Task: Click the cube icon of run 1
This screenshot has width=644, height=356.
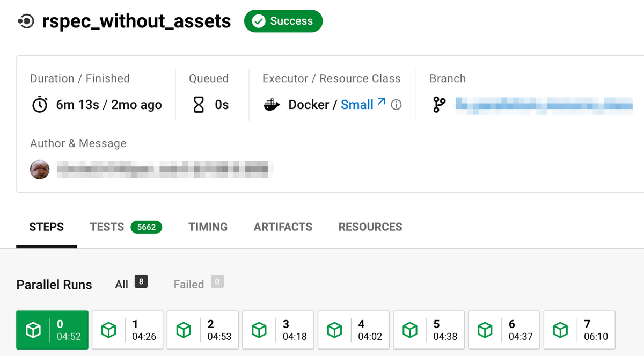Action: (x=109, y=330)
